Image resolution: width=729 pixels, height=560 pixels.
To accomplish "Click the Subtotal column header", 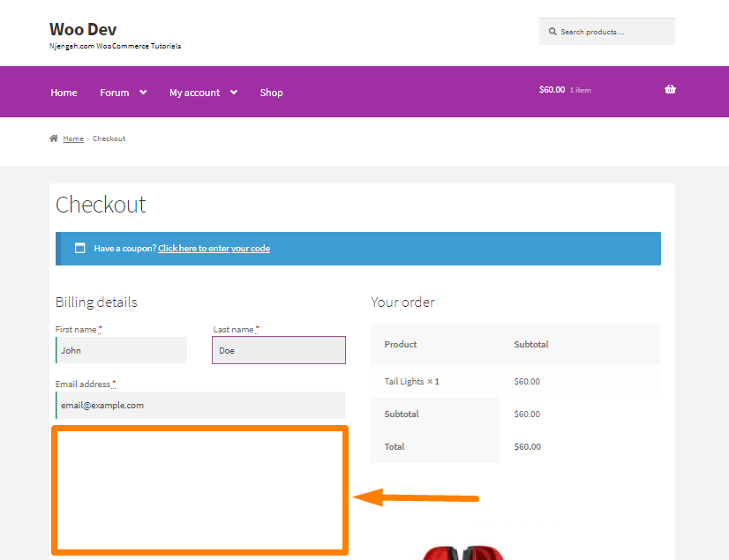I will [x=531, y=344].
